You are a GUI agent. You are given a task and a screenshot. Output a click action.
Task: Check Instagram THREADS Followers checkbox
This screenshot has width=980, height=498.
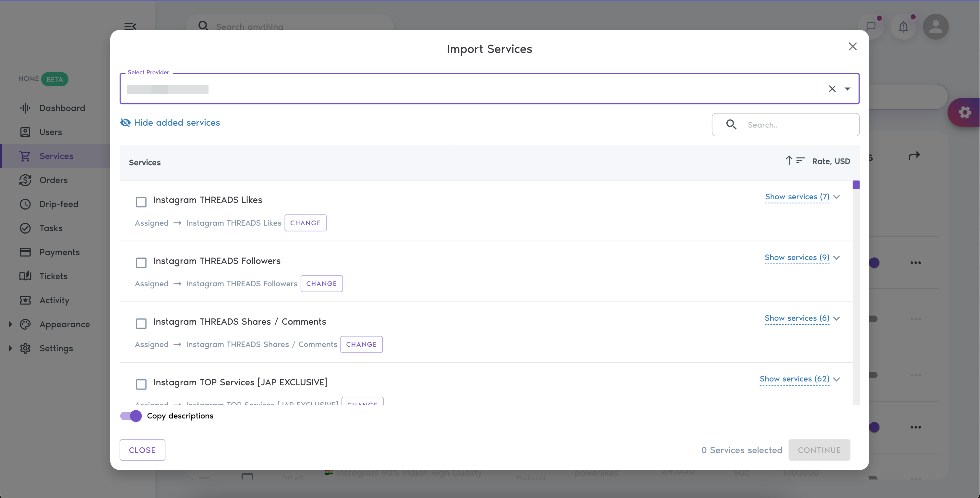tap(141, 263)
